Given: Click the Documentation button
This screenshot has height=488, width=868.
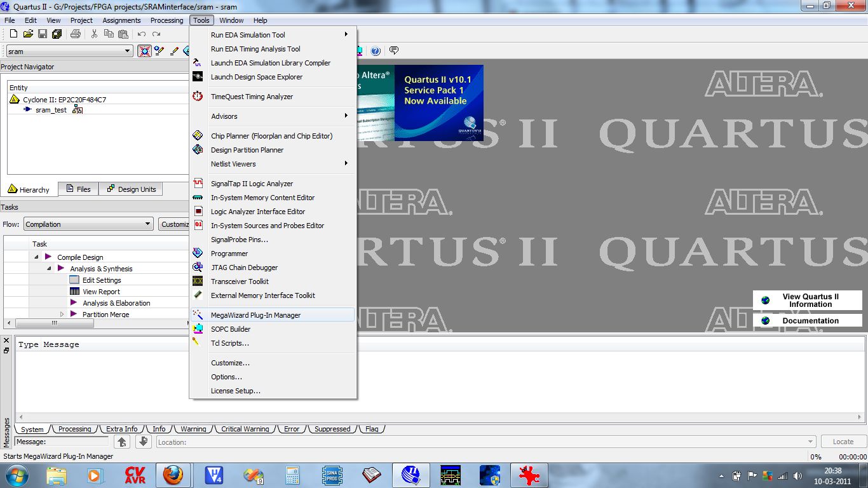Looking at the screenshot, I should pyautogui.click(x=808, y=320).
